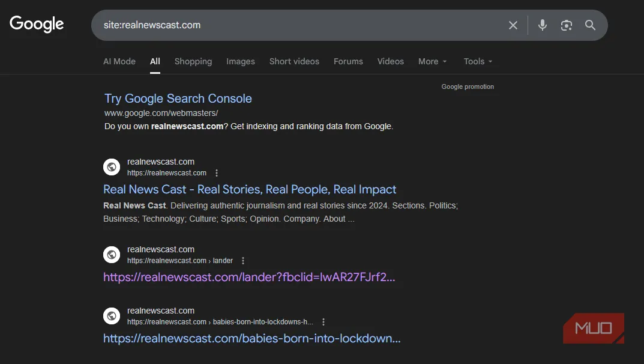The image size is (644, 364).
Task: Open the AI Mode tab
Action: 119,61
